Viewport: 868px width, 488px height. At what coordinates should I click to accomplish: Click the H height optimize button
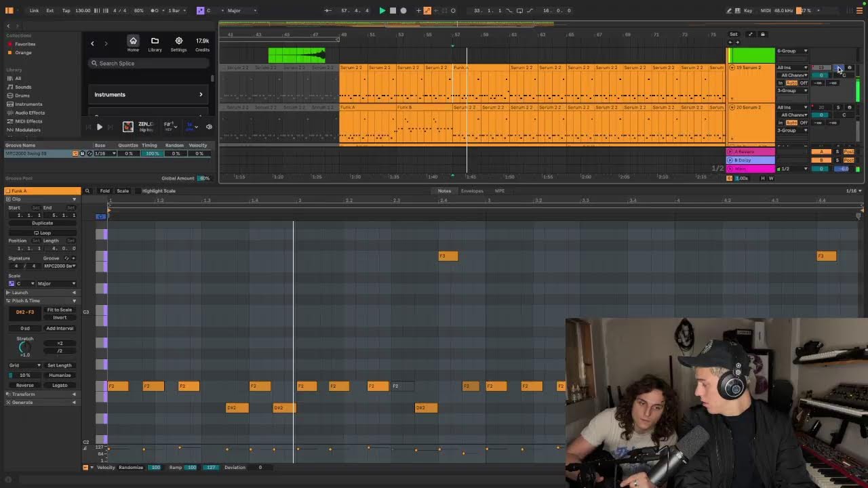point(763,178)
